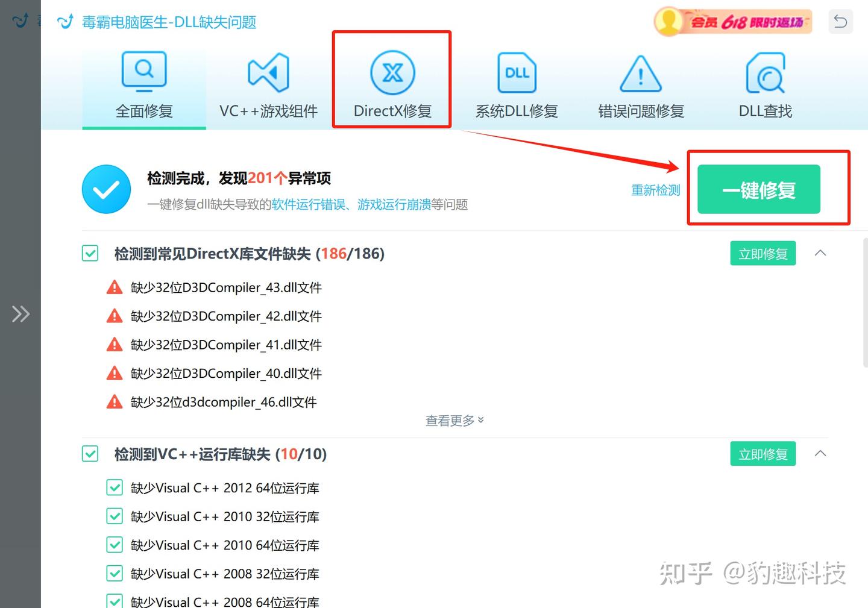Screen dimensions: 868x608
Task: Click text 缺少32位D3DCompiler_40.dll文件
Action: coord(226,374)
